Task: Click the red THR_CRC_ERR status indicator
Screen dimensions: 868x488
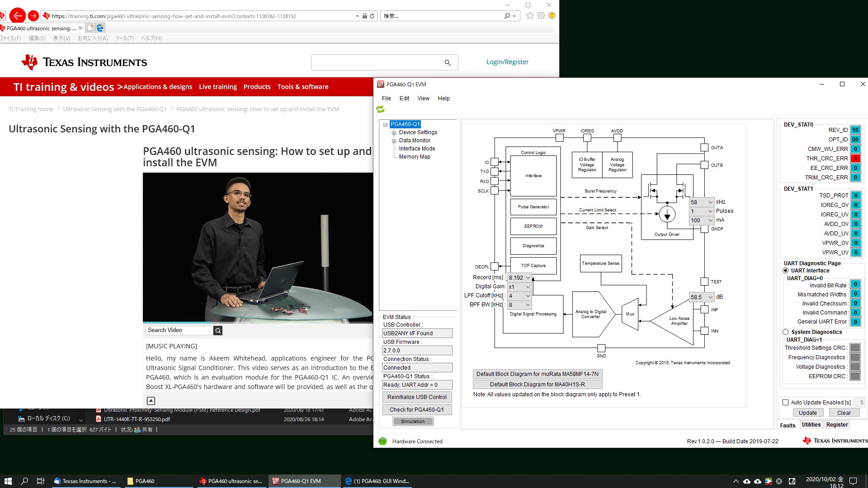Action: tap(855, 159)
